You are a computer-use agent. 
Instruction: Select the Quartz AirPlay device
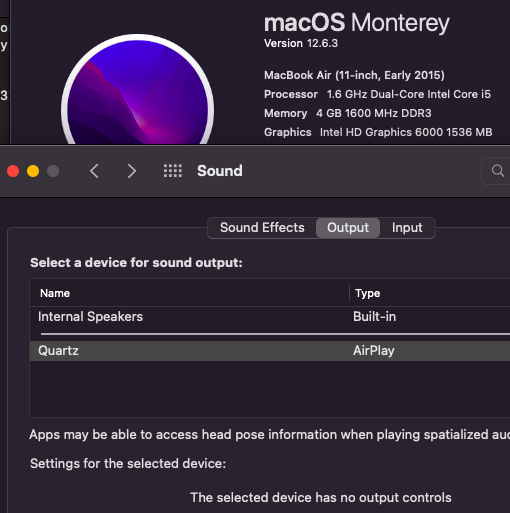(x=270, y=351)
